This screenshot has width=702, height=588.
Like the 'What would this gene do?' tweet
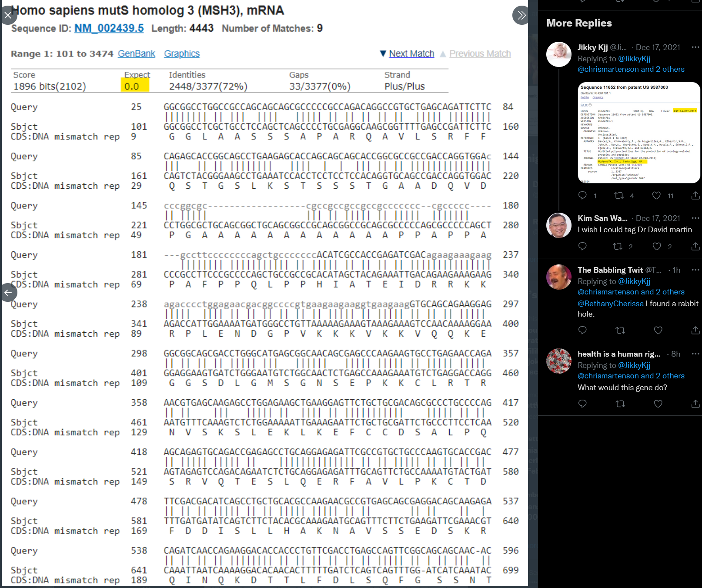click(x=659, y=404)
